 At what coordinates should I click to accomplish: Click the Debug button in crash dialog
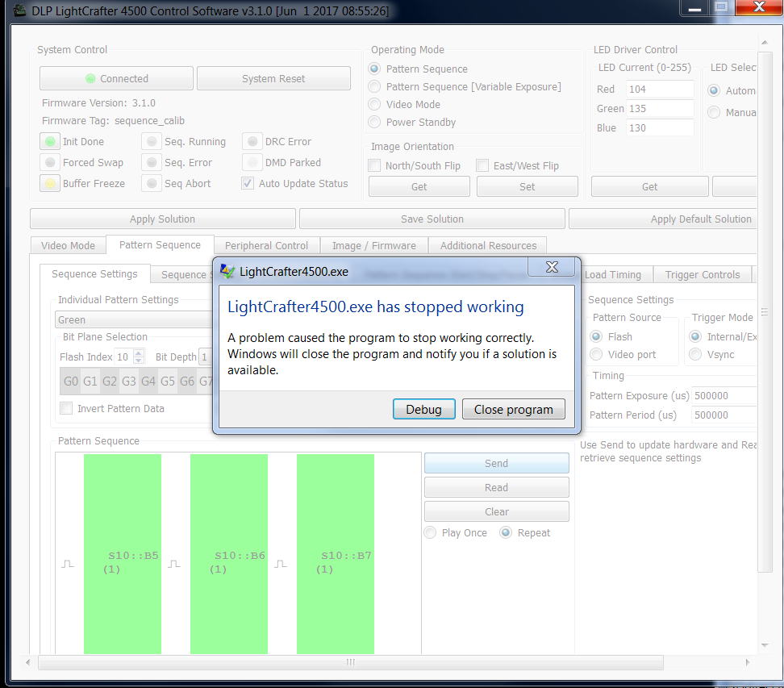pyautogui.click(x=423, y=409)
